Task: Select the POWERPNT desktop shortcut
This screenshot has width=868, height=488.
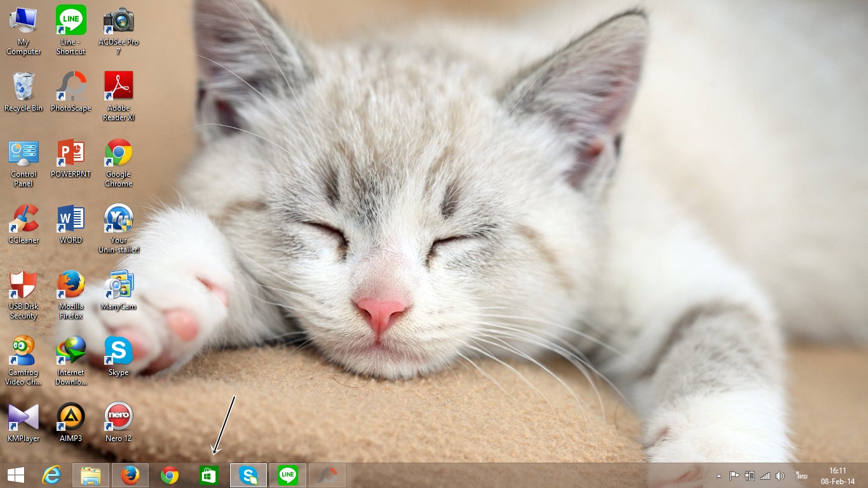Action: 71,159
